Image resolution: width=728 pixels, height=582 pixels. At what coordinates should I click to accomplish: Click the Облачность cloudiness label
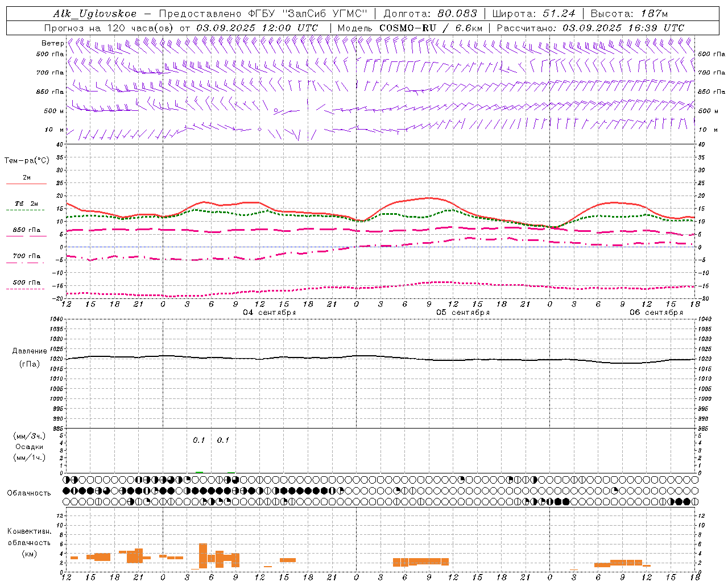[29, 493]
